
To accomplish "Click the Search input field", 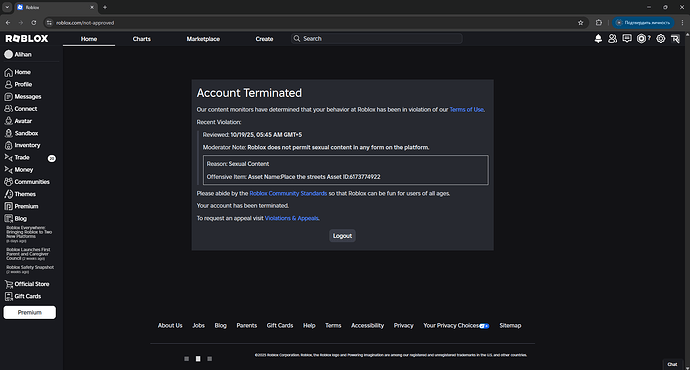I will tap(377, 39).
